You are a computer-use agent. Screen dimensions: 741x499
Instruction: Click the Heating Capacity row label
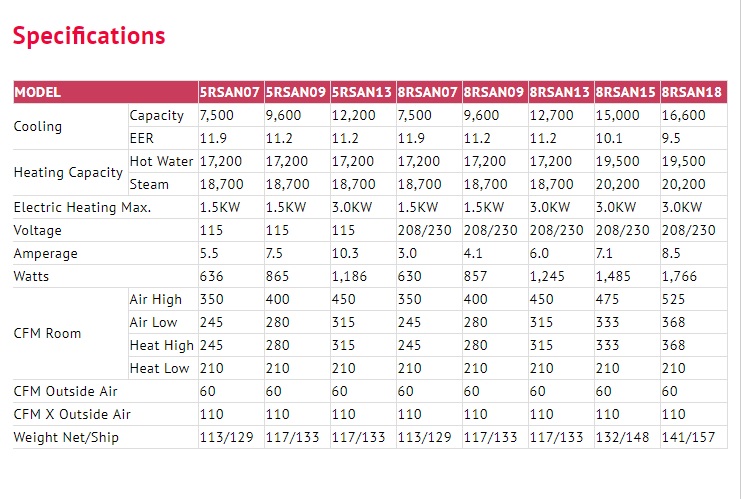tap(69, 173)
